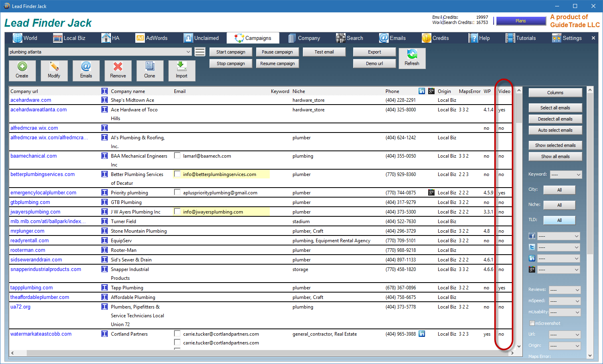Open the plumbing atlanta campaign dropdown
The width and height of the screenshot is (603, 364).
point(188,52)
